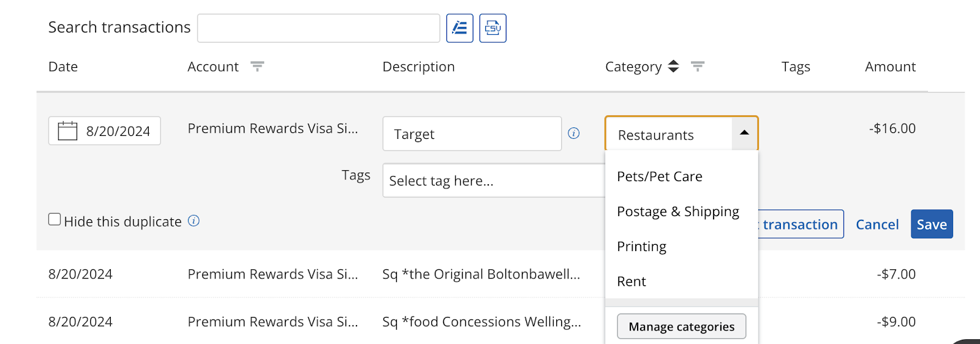This screenshot has width=980, height=344.
Task: Click the Date column header
Action: (x=63, y=67)
